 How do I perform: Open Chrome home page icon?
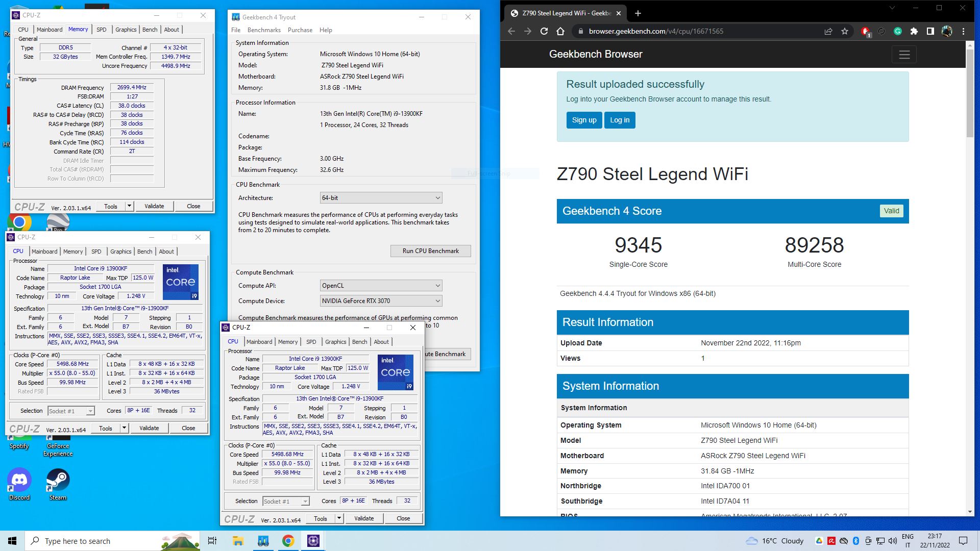tap(560, 31)
